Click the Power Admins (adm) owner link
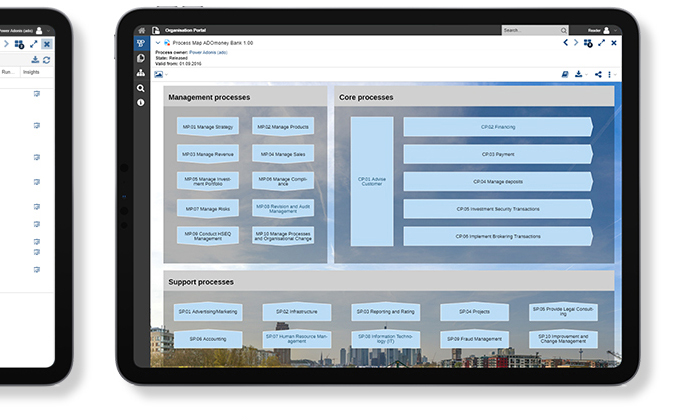 coord(208,52)
